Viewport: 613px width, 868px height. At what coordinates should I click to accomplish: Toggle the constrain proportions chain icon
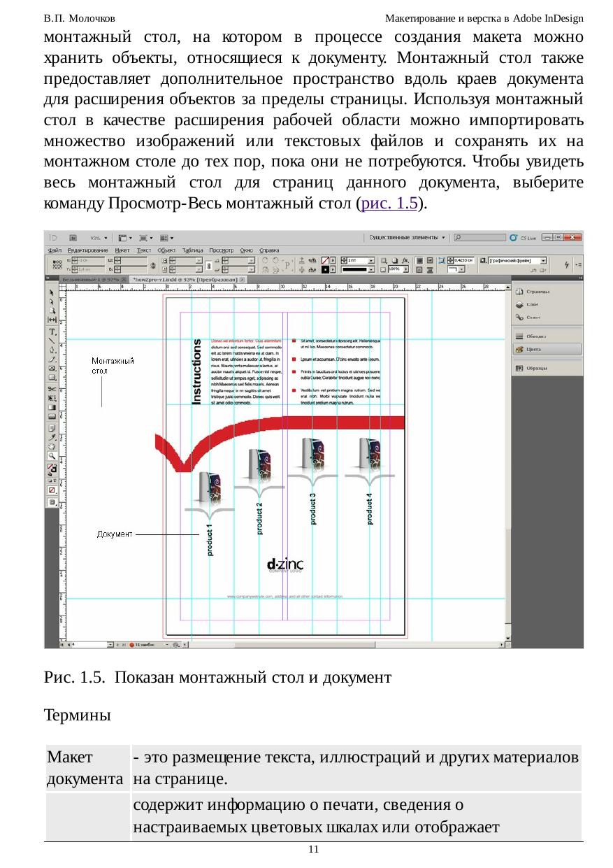(152, 264)
